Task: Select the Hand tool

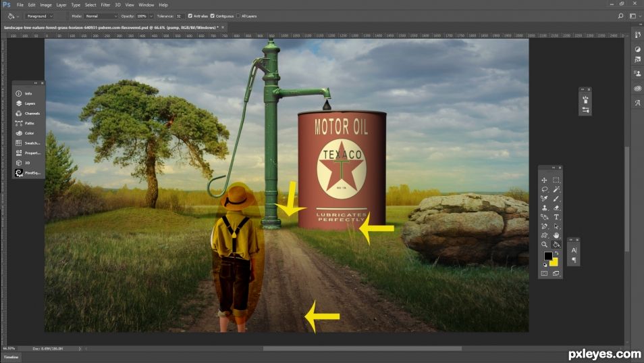Action: coord(556,235)
